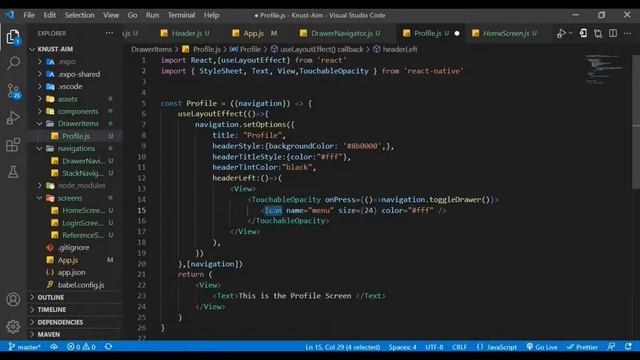Viewport: 640px width, 360px height.
Task: Open the Run menu
Action: click(x=152, y=15)
